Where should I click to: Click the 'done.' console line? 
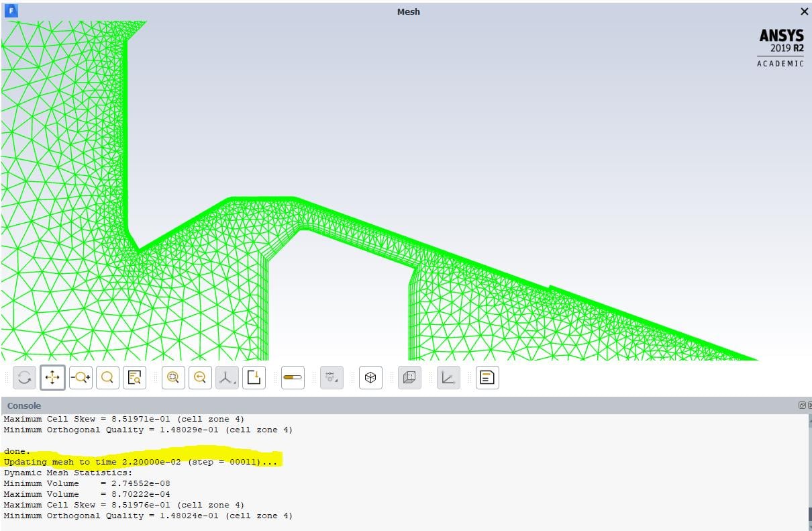17,451
